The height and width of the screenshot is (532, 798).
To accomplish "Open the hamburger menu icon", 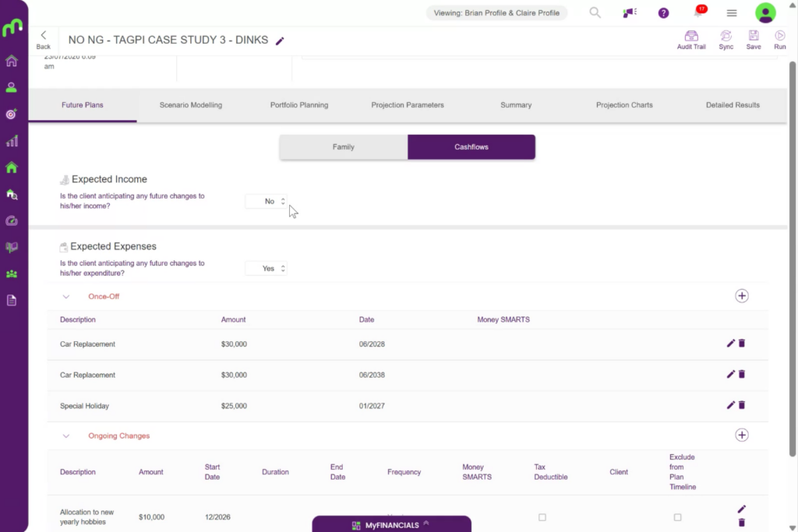I will point(732,13).
